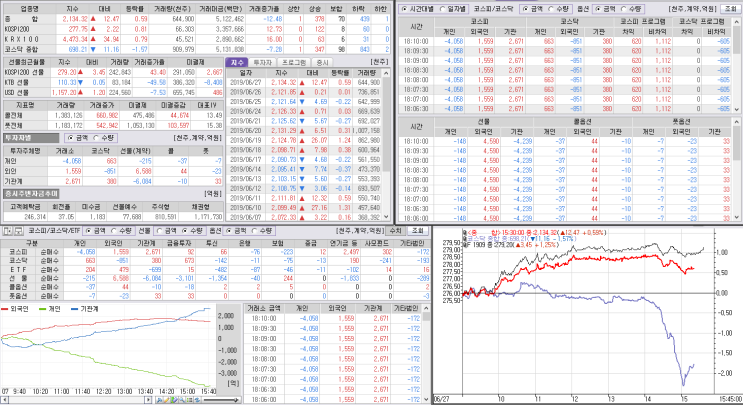The image size is (743, 405).
Task: Select 수량 for 코스피/코스닥/ETF in bottom panel
Action: 114,231
